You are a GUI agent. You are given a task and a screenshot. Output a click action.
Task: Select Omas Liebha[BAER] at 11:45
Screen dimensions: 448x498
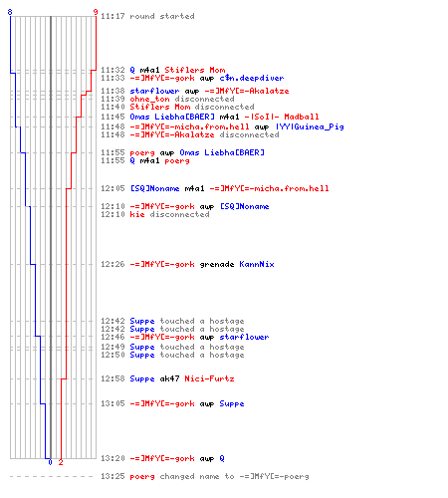(172, 117)
